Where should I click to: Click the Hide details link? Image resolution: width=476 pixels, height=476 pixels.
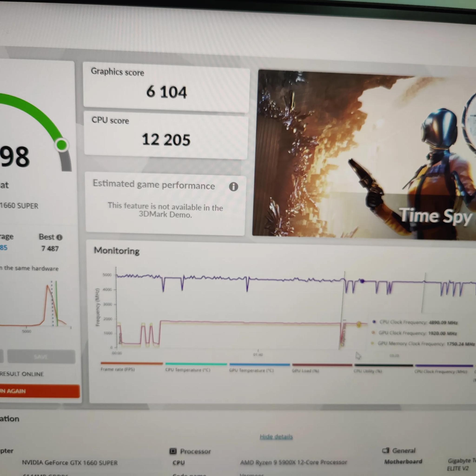click(x=276, y=436)
